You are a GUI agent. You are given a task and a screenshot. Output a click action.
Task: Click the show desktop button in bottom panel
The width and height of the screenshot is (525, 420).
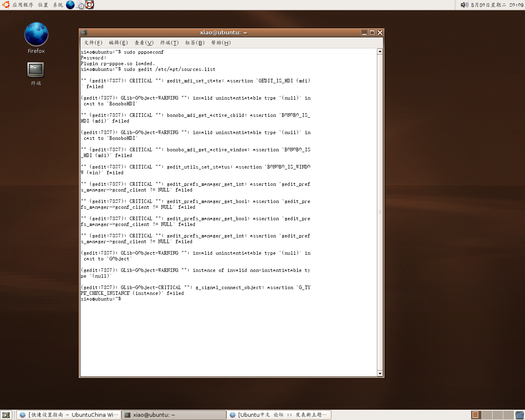(6, 415)
